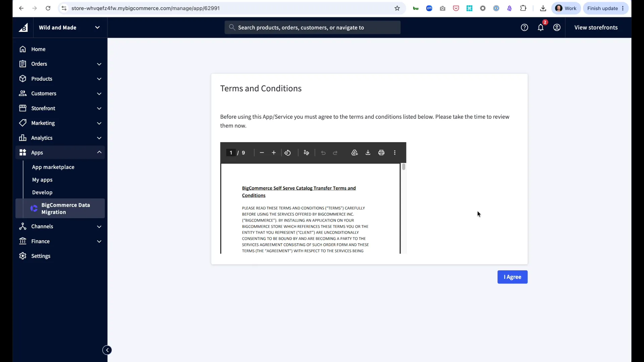Rotate the PDF document
This screenshot has width=644, height=362.
pos(288,153)
